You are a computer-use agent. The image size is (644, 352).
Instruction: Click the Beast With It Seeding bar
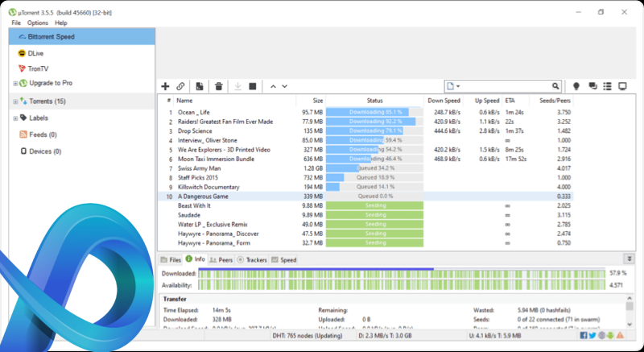374,205
